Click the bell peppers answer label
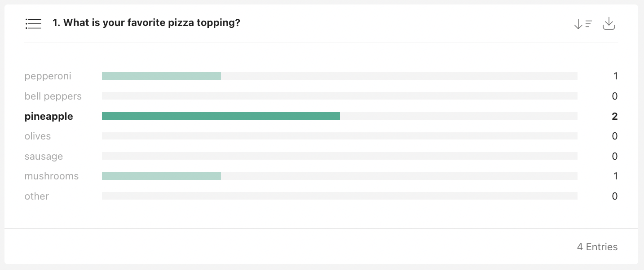The width and height of the screenshot is (644, 270). pyautogui.click(x=53, y=96)
